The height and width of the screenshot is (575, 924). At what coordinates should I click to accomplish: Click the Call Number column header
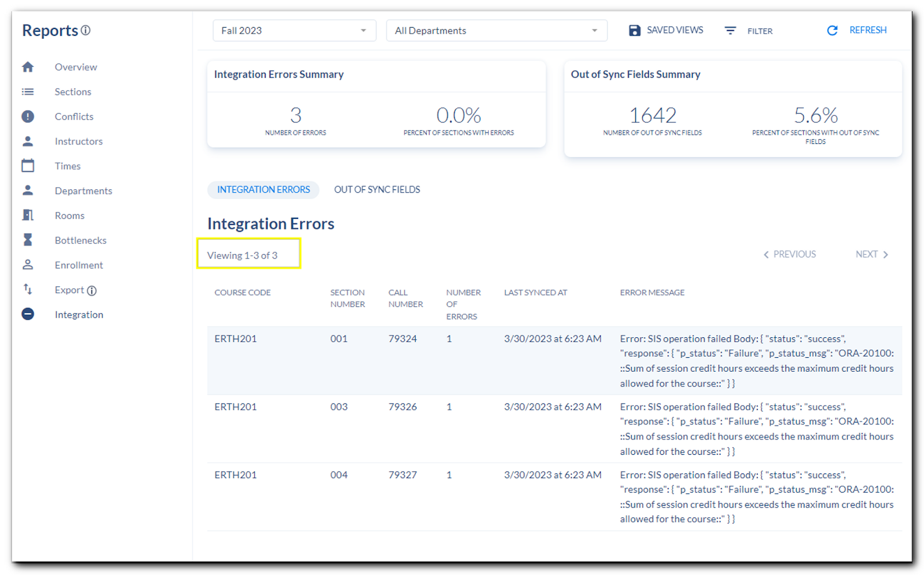point(405,298)
